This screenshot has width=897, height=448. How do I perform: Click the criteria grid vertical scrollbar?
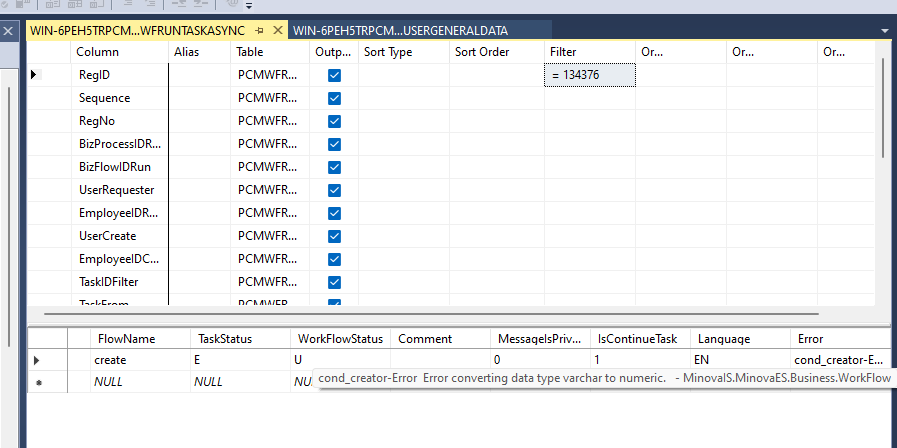coord(883,110)
